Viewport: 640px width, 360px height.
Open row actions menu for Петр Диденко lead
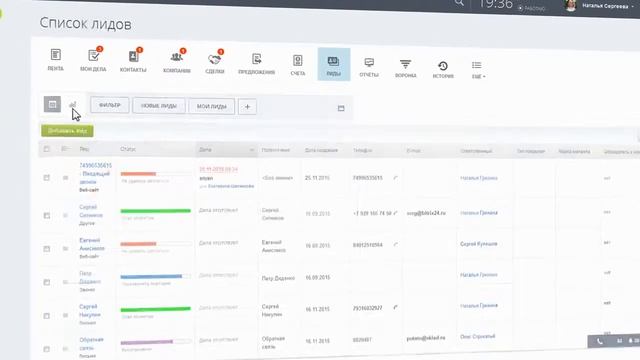pyautogui.click(x=65, y=282)
